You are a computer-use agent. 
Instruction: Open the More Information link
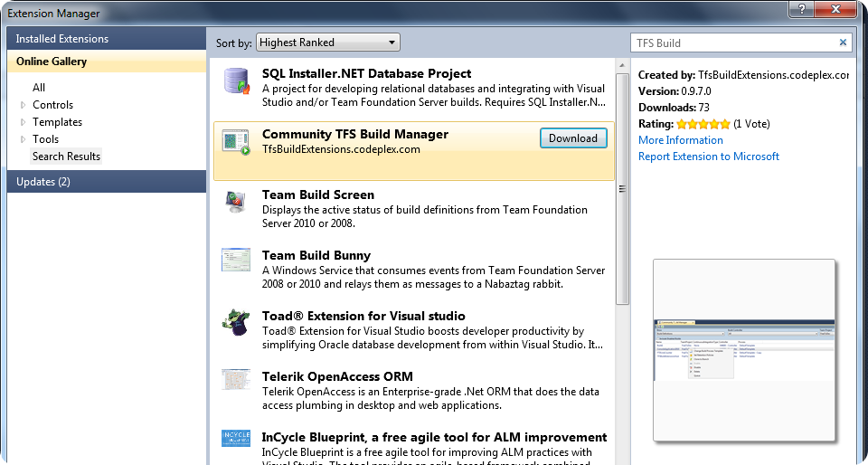680,140
